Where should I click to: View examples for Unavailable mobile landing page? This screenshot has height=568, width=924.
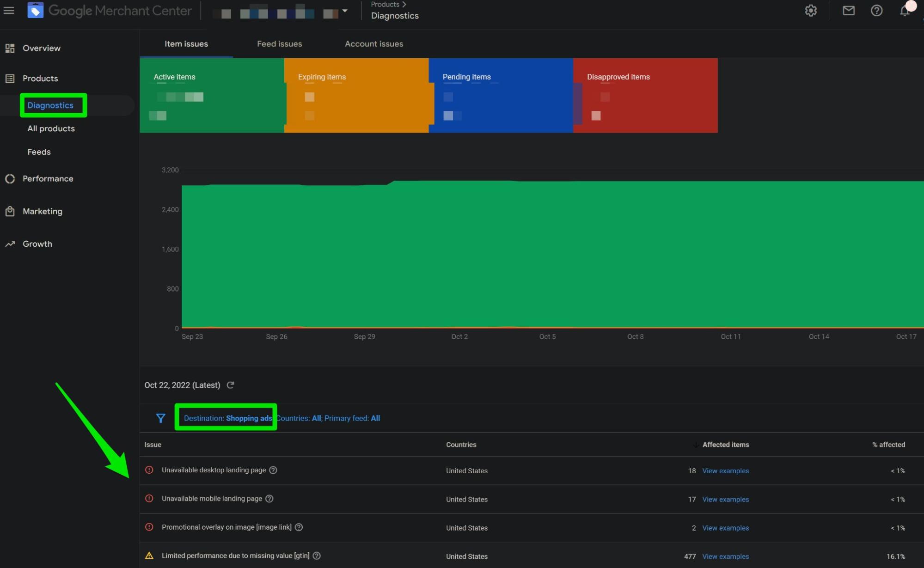tap(726, 500)
